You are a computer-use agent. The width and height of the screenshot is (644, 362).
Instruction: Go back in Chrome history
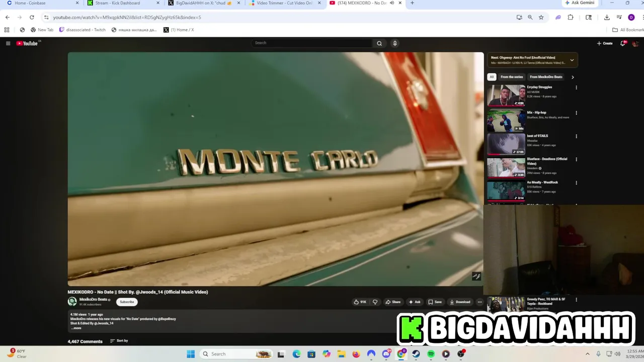7,17
